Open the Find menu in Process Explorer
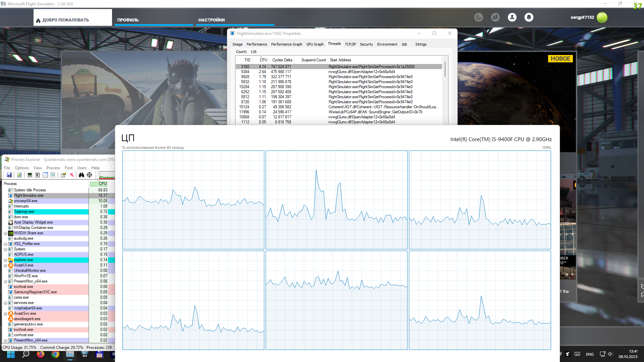 pyautogui.click(x=68, y=168)
